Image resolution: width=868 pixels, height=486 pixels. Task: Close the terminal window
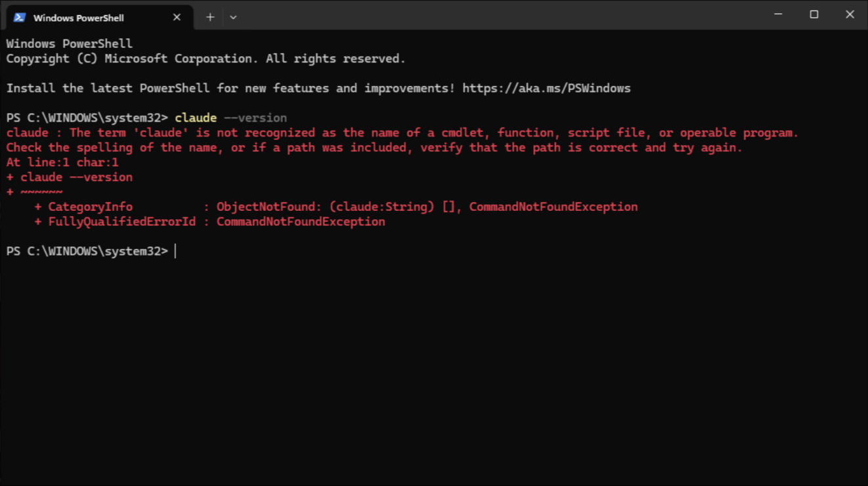[x=850, y=14]
